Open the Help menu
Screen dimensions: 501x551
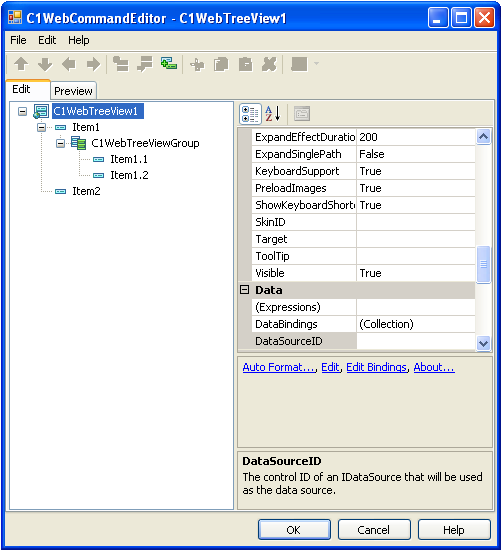point(79,40)
